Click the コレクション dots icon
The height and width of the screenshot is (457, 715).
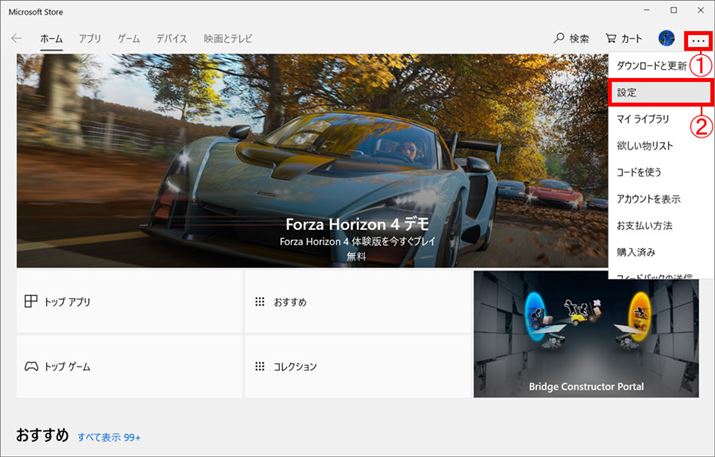click(x=260, y=366)
